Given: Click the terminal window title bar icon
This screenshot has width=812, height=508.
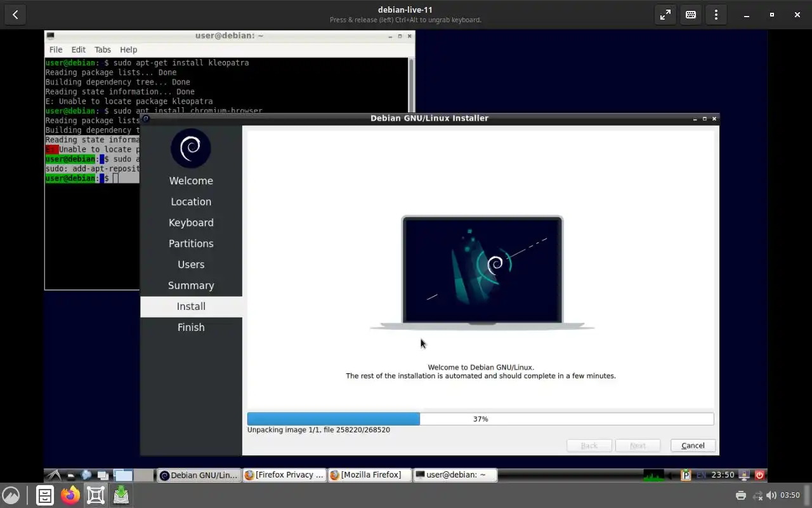Looking at the screenshot, I should click(x=51, y=36).
